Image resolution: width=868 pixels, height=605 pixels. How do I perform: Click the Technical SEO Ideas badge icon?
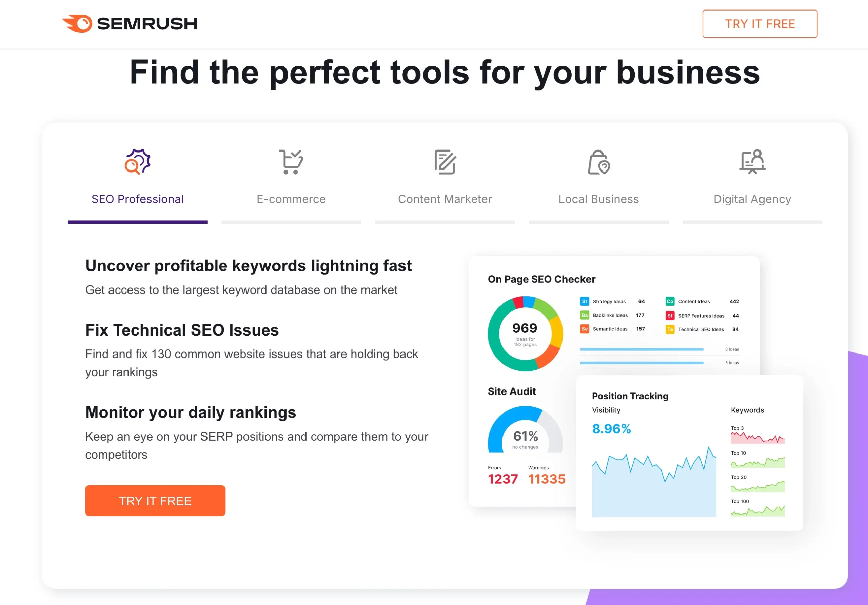pos(670,329)
